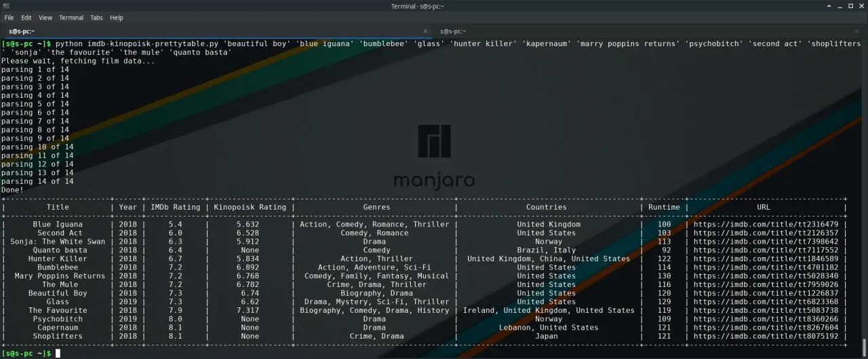The height and width of the screenshot is (359, 868).
Task: Click the 'Psychobitch' title cell
Action: point(58,319)
